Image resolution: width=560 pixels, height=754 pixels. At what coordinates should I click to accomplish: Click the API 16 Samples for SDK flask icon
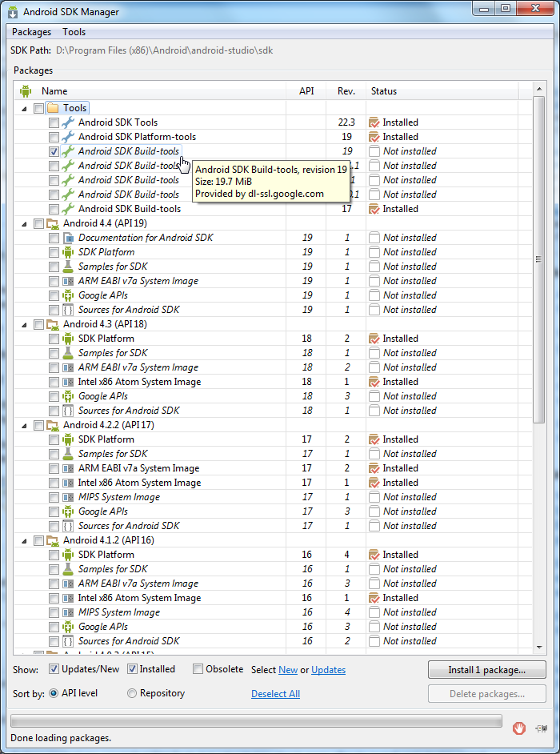(x=68, y=569)
